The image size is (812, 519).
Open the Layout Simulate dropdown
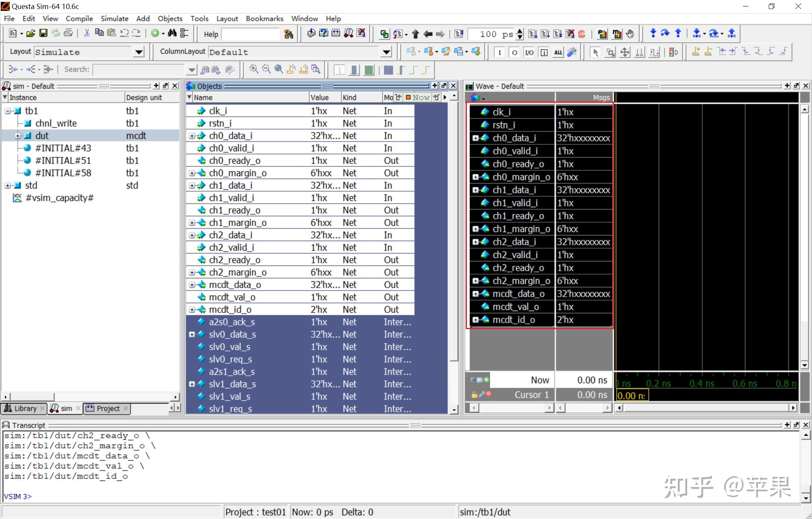tap(139, 52)
